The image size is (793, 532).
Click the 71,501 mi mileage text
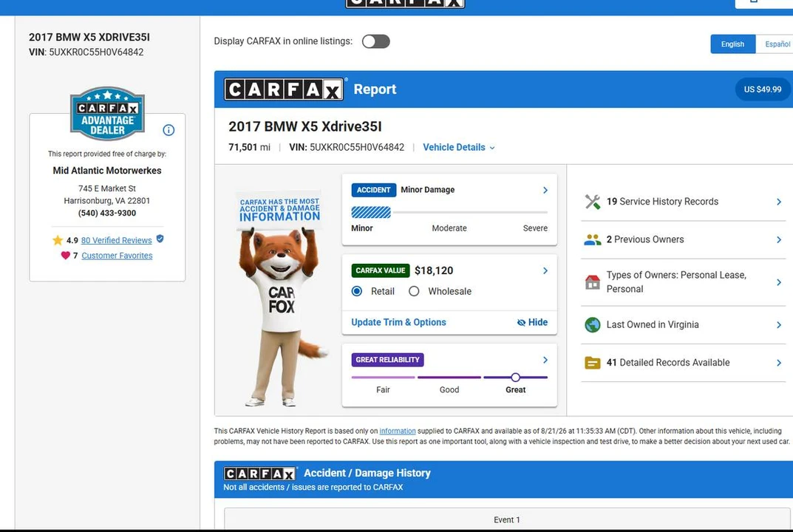[x=249, y=147]
